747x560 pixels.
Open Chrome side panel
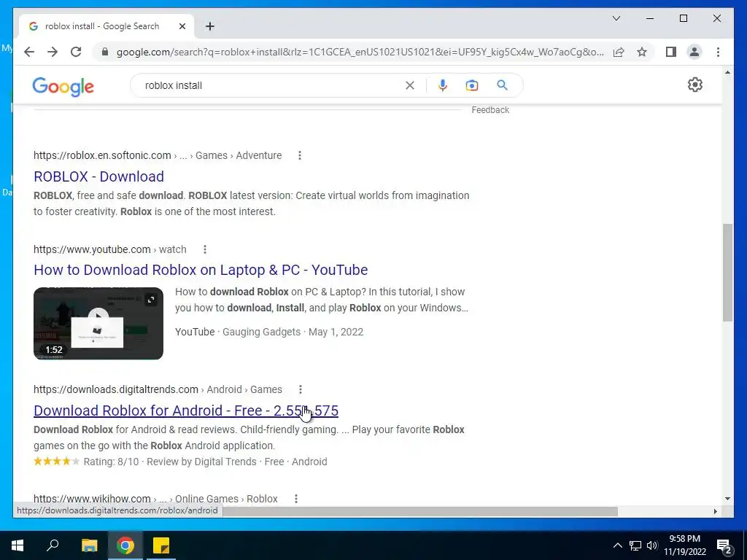point(671,52)
